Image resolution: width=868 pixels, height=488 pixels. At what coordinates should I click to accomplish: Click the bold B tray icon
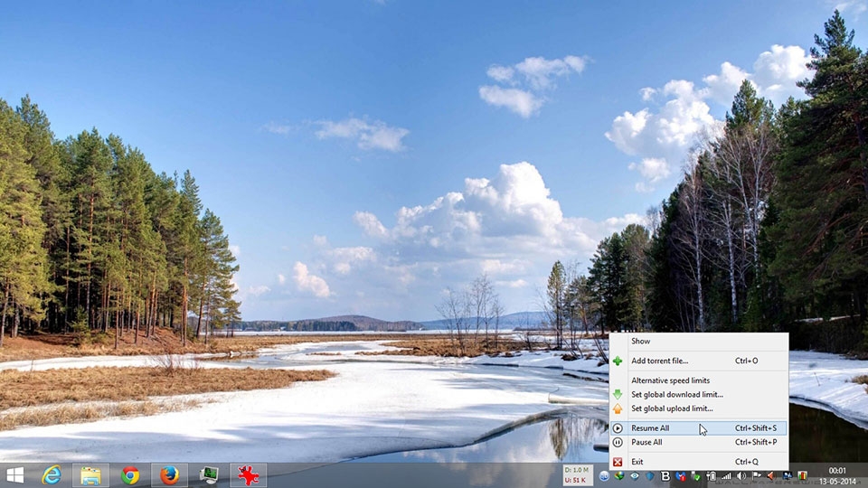[666, 476]
